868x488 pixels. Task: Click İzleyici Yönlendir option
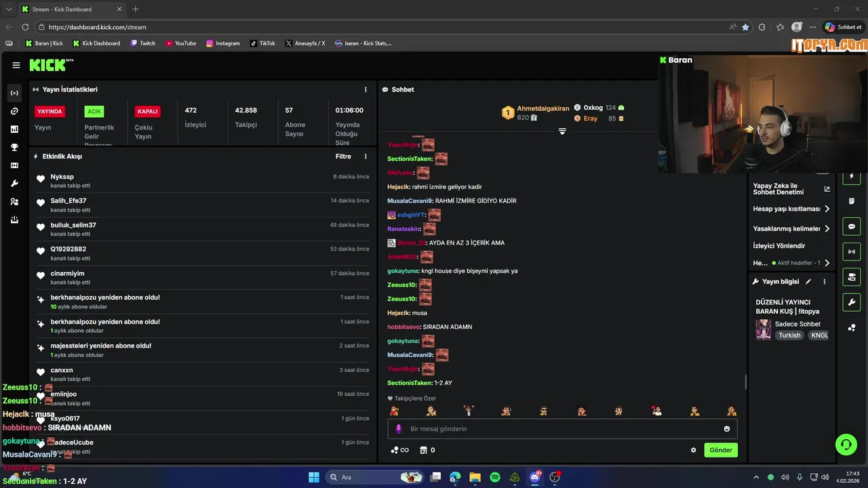coord(779,245)
